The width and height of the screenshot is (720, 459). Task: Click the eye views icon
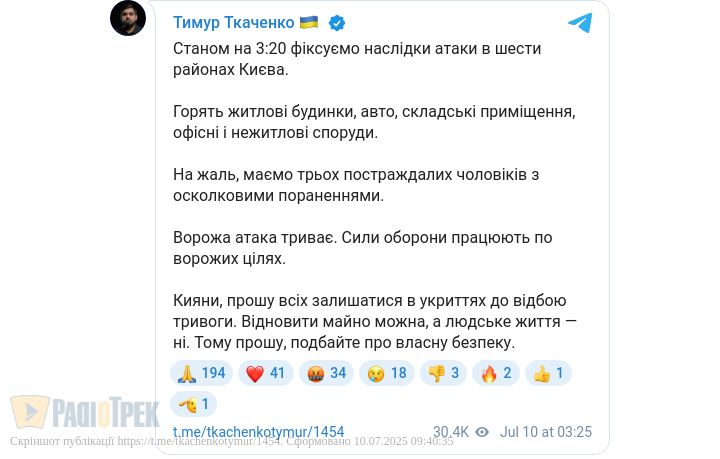(482, 432)
